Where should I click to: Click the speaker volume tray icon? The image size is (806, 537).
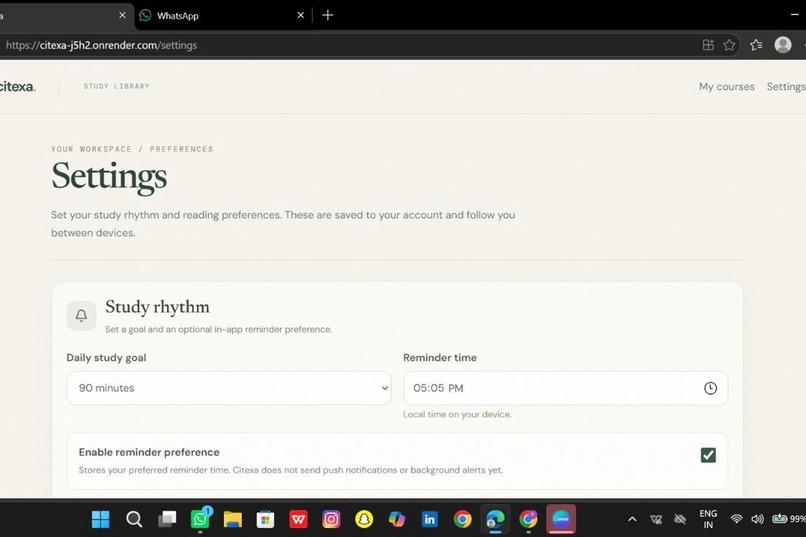click(757, 519)
